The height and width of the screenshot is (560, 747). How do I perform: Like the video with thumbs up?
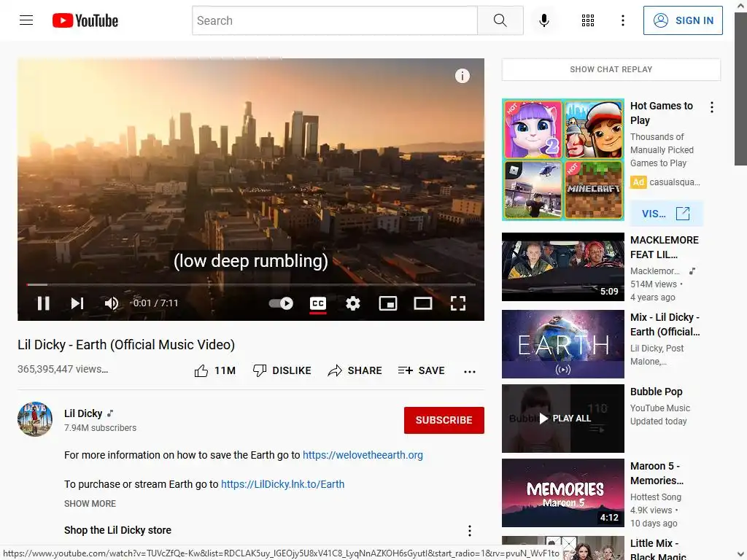pyautogui.click(x=215, y=370)
